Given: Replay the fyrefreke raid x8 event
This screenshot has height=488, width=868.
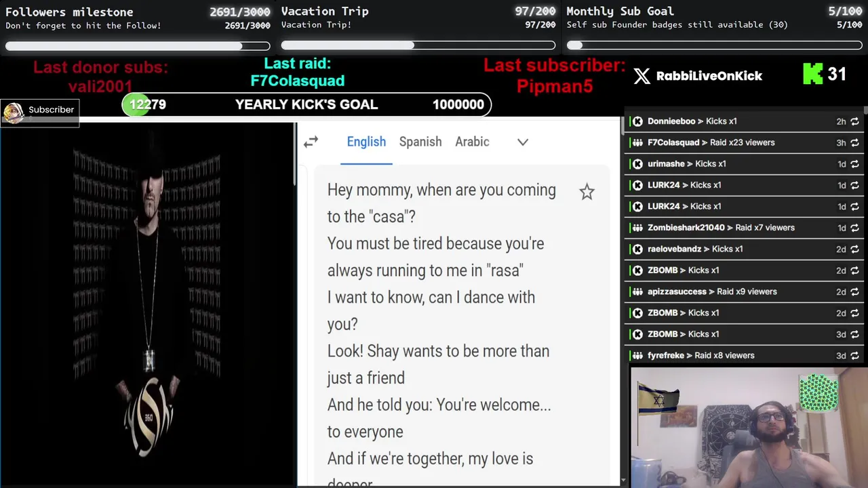Looking at the screenshot, I should point(854,355).
